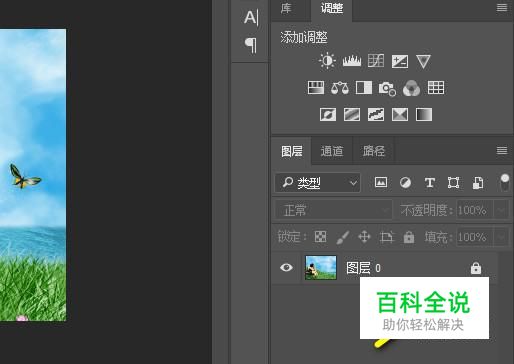Screen dimensions: 514x364
Task: Select the 调整 tab
Action: click(x=332, y=8)
